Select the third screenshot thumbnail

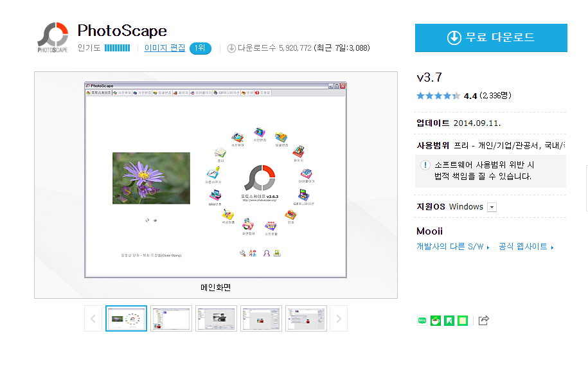click(x=216, y=319)
